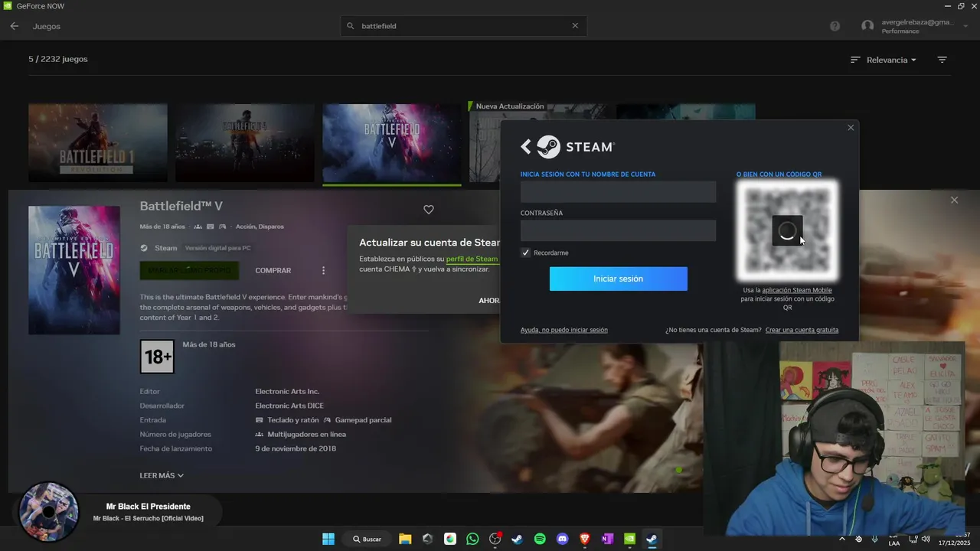The height and width of the screenshot is (551, 980).
Task: Click the Acción, Disparos genre text
Action: click(x=260, y=227)
